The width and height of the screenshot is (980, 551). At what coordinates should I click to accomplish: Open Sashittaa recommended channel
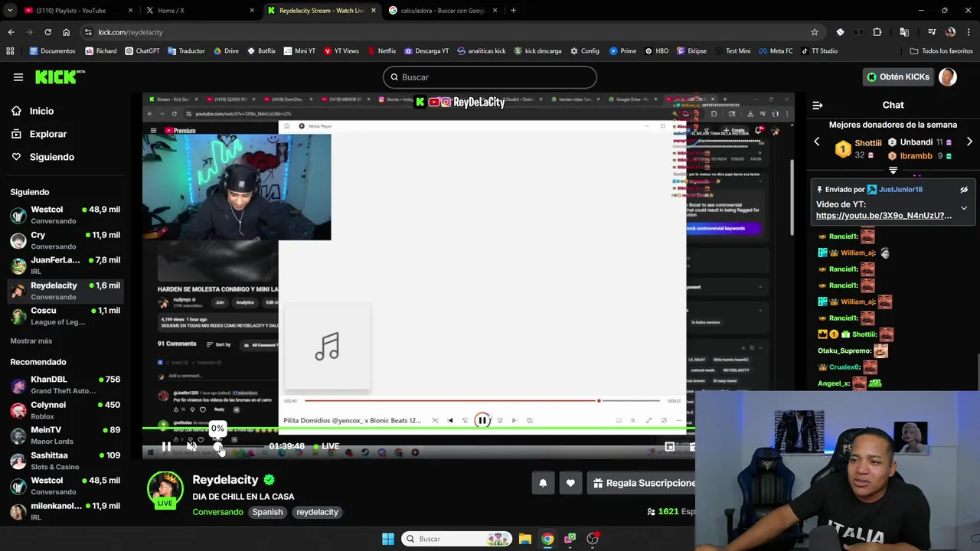pyautogui.click(x=65, y=461)
